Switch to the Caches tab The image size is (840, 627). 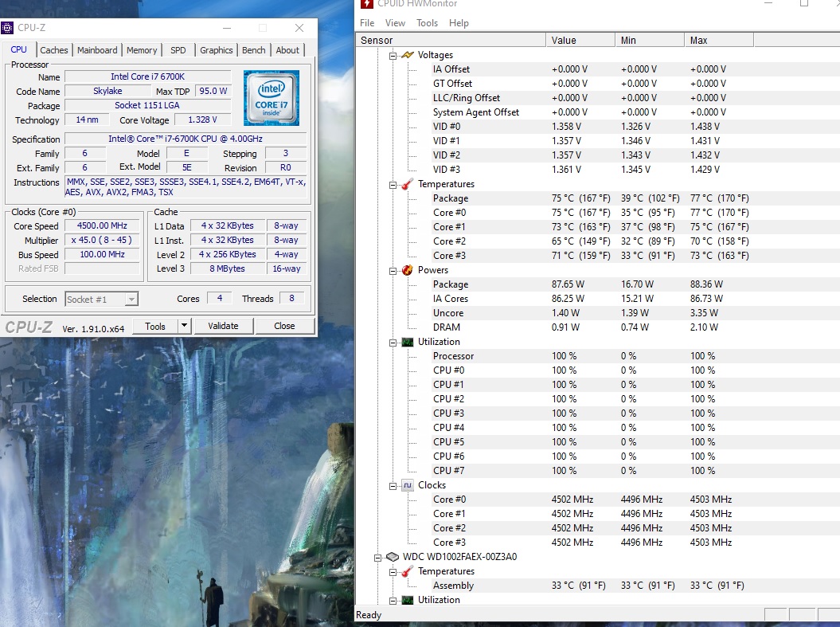coord(54,50)
